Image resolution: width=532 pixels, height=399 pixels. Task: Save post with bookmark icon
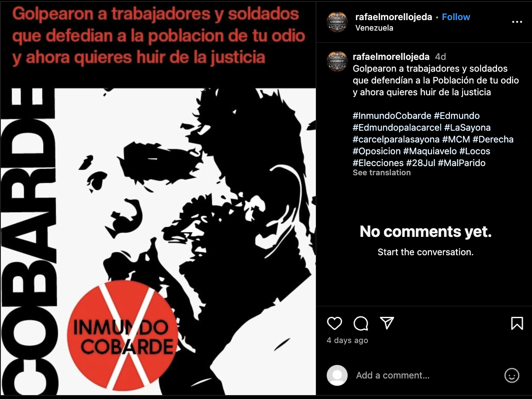click(517, 323)
